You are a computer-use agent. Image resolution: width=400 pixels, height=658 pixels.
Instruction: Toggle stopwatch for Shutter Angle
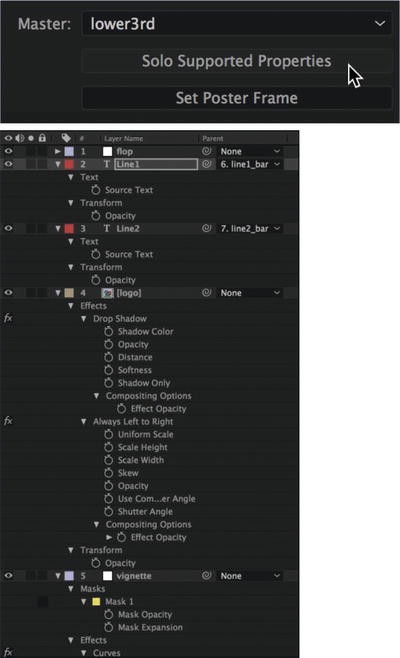[x=109, y=512]
